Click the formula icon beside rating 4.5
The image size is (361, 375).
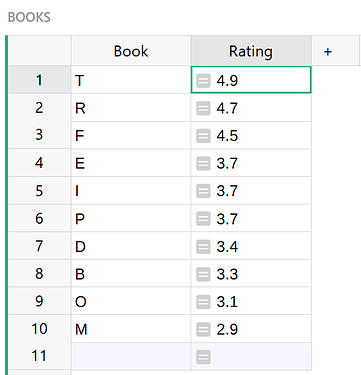(203, 136)
